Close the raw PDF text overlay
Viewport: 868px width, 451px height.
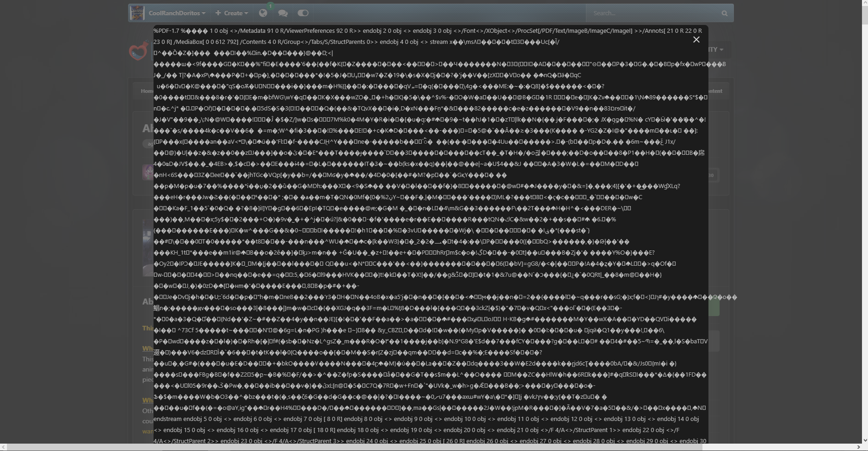pyautogui.click(x=696, y=40)
